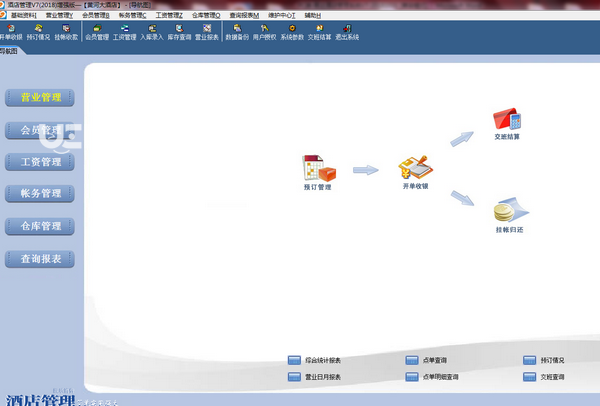Open the 查询报表 menu in the menu bar
600x406 pixels.
click(244, 15)
